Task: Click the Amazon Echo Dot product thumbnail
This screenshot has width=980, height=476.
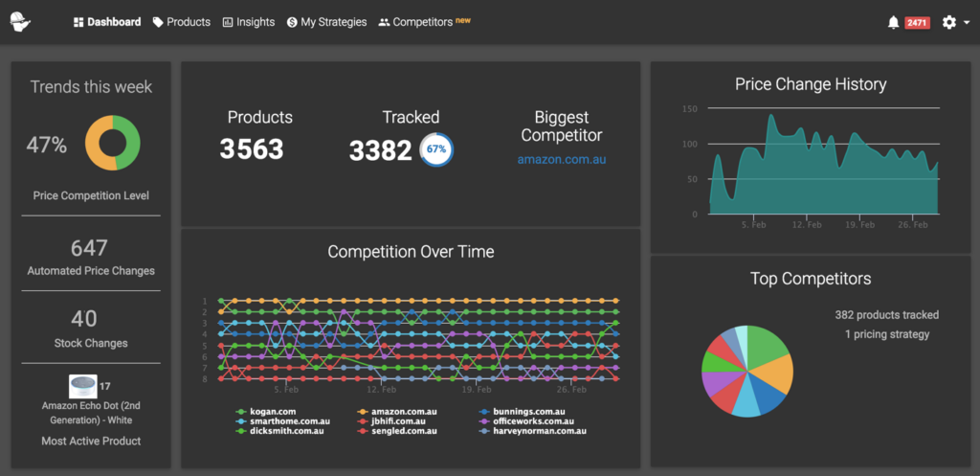Action: point(82,387)
